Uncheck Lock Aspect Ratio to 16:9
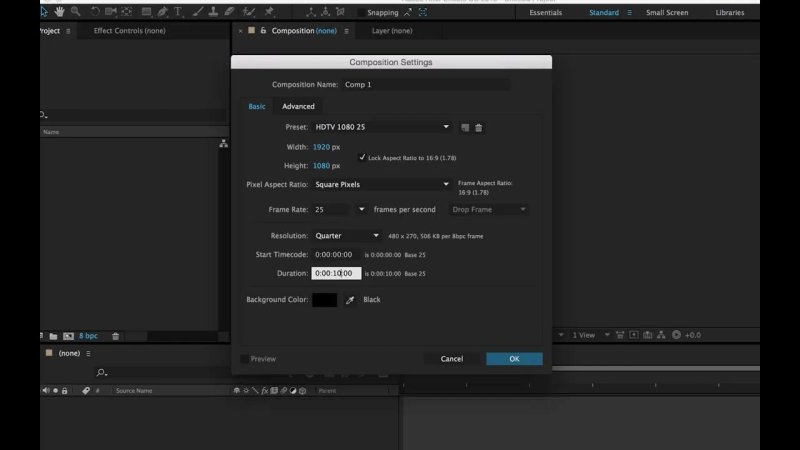 click(x=362, y=157)
